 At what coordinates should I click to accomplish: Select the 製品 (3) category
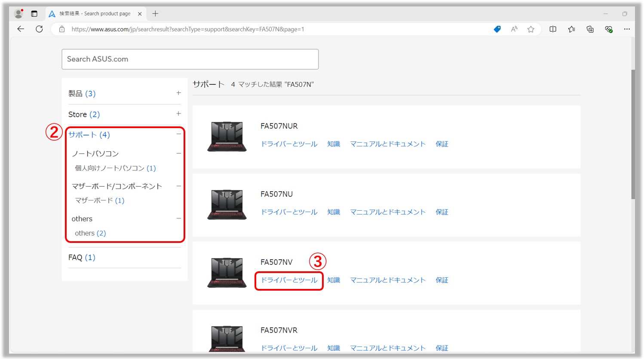click(x=82, y=93)
